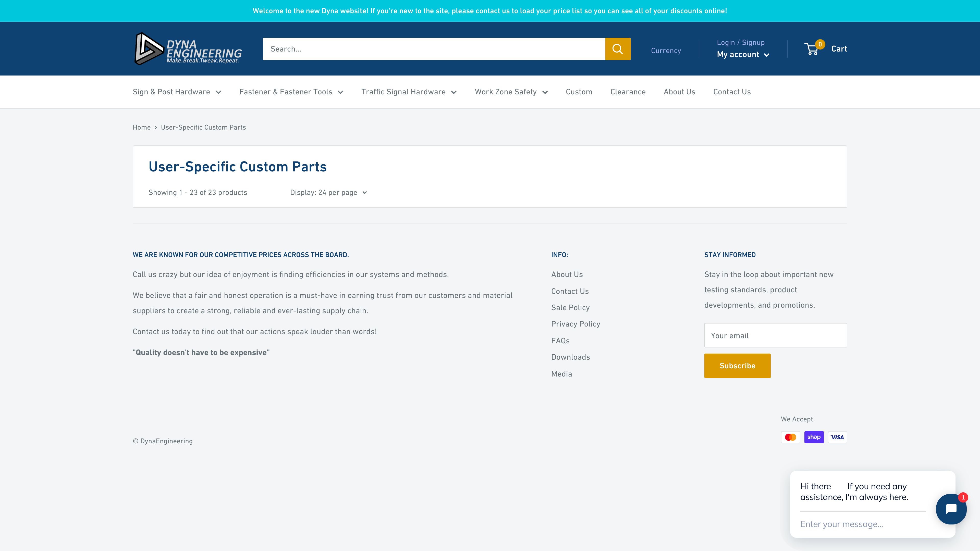Open the Display per page dropdown
The image size is (980, 551).
(x=328, y=192)
